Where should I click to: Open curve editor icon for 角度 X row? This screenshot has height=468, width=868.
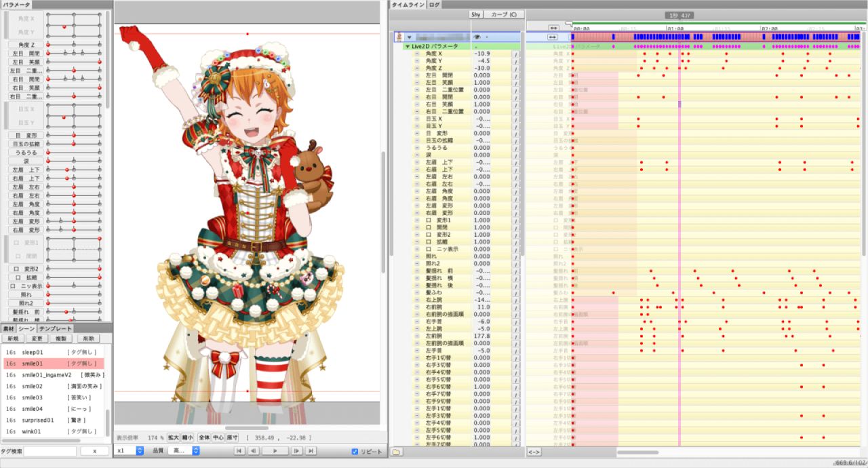coord(515,54)
